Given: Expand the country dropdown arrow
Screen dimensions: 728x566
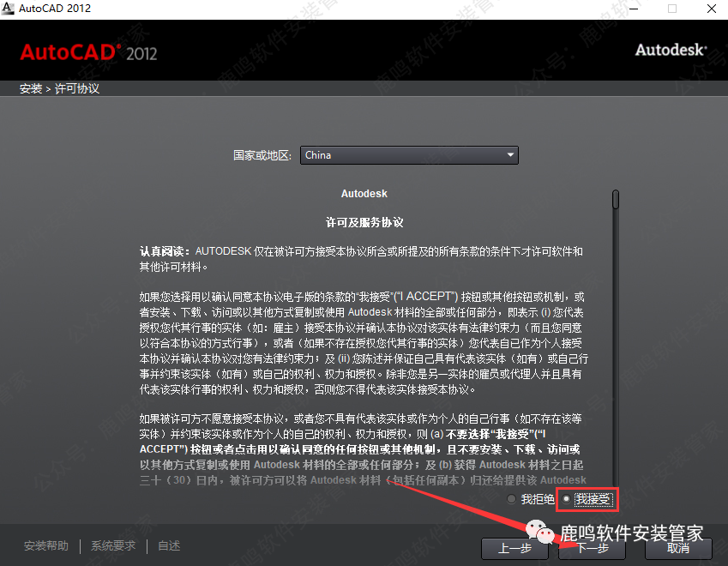Looking at the screenshot, I should tap(510, 155).
